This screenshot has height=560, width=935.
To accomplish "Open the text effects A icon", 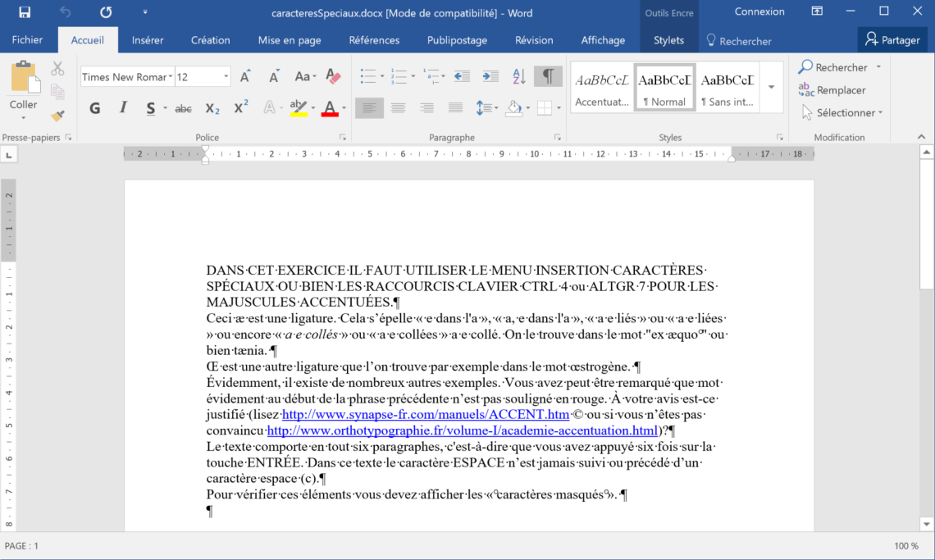I will point(270,108).
